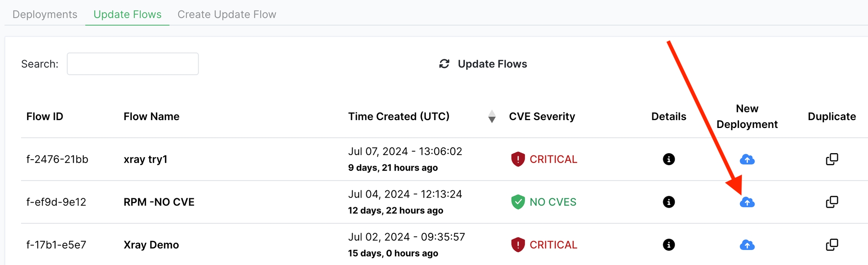Duplicate the xray try1 flow

coord(832,159)
